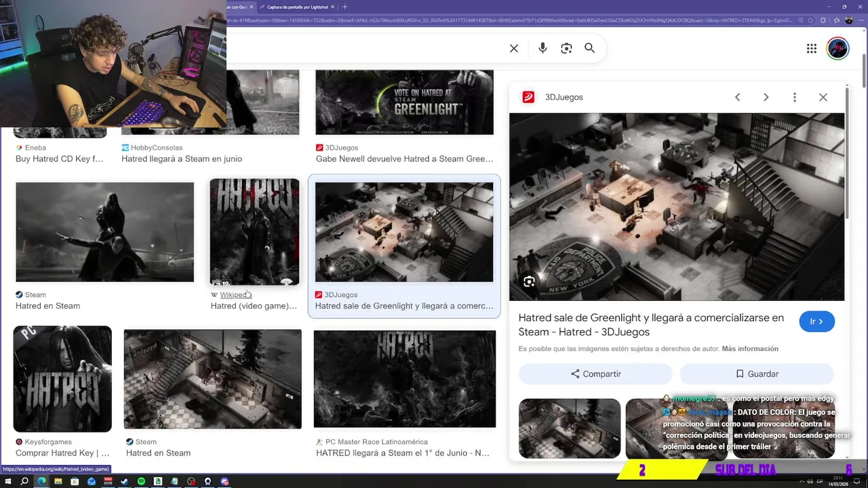Open the Keysforgames PC Hatred cover thumbnail
The height and width of the screenshot is (488, 868).
[x=62, y=379]
